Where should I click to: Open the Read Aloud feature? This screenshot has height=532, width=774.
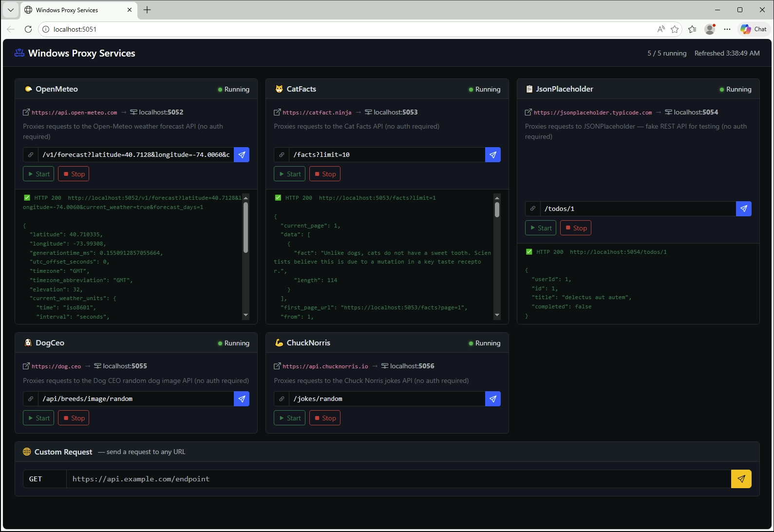661,29
